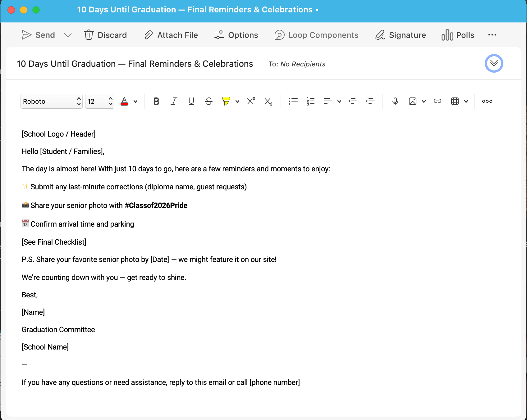Apply yellow highlight color
Screen dimensions: 527x420
pyautogui.click(x=226, y=101)
